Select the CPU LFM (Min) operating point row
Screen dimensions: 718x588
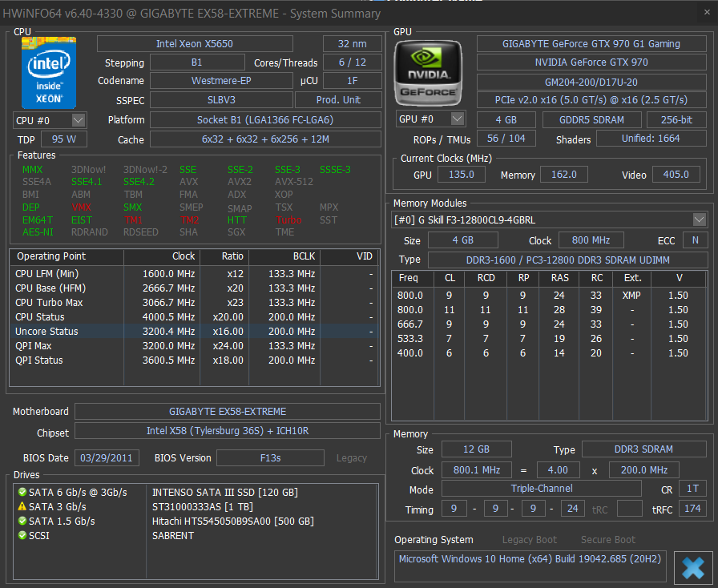[194, 274]
